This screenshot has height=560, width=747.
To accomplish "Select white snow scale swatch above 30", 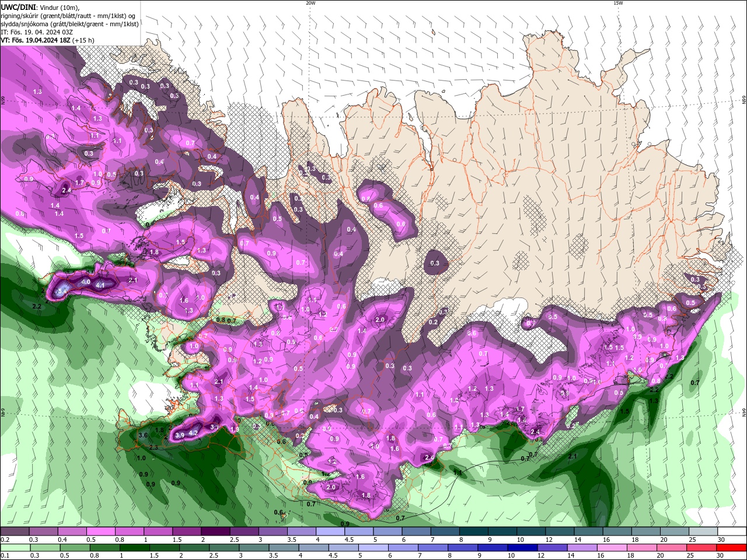I will pyautogui.click(x=732, y=531).
